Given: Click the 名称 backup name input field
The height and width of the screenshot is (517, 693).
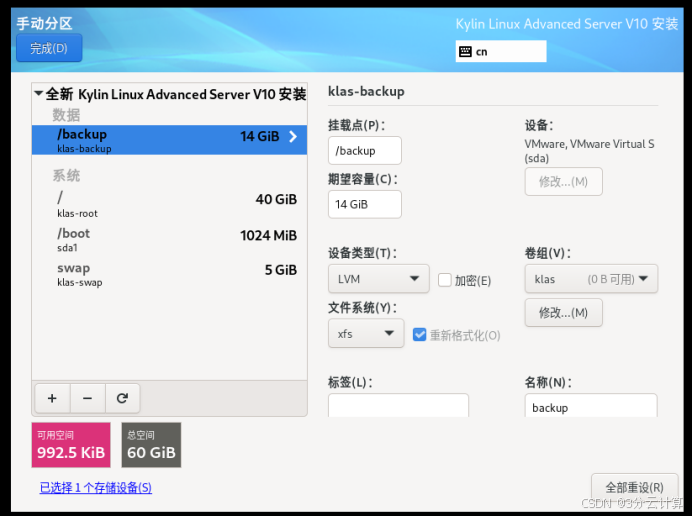Looking at the screenshot, I should [x=591, y=406].
